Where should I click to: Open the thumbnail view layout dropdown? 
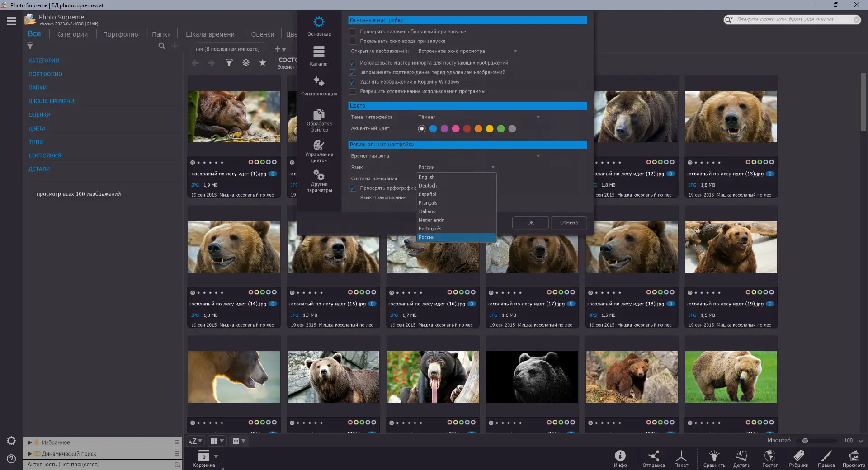pyautogui.click(x=217, y=441)
